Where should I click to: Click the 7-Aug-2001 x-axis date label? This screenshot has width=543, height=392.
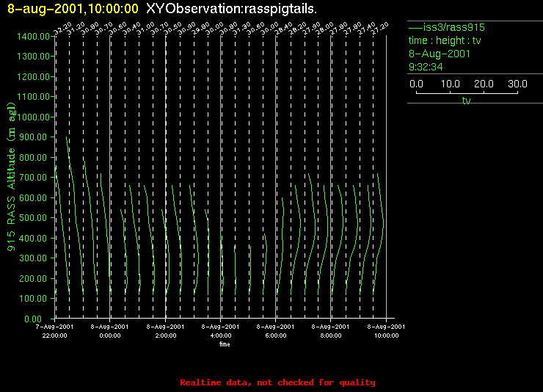point(55,327)
